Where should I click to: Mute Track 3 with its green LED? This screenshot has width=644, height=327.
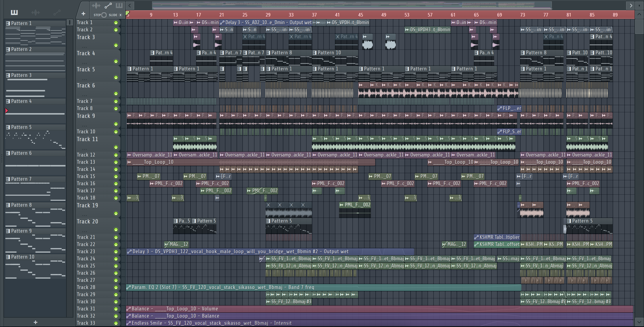coord(116,45)
